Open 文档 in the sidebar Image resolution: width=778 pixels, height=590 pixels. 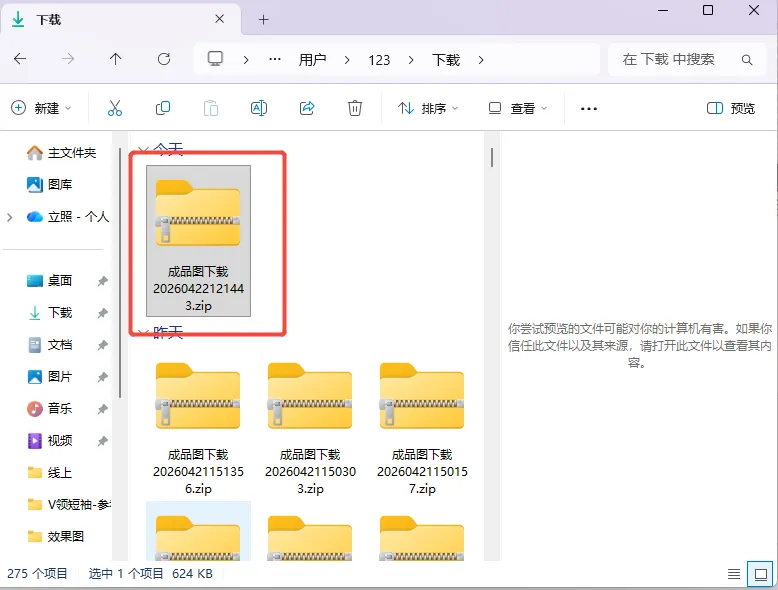click(50, 344)
